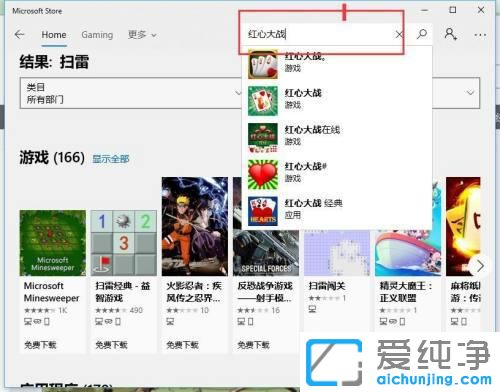Minimize the Microsoft Store window
This screenshot has height=392, width=500.
(424, 10)
